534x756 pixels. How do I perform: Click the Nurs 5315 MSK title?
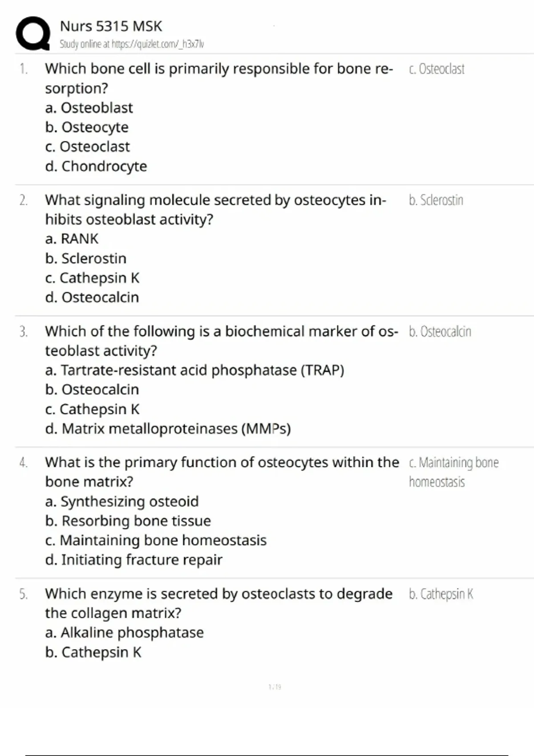(111, 26)
